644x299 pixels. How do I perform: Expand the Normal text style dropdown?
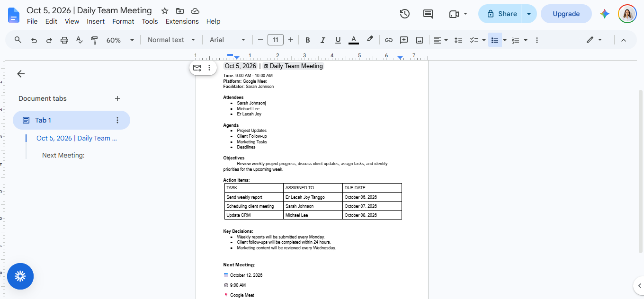171,40
